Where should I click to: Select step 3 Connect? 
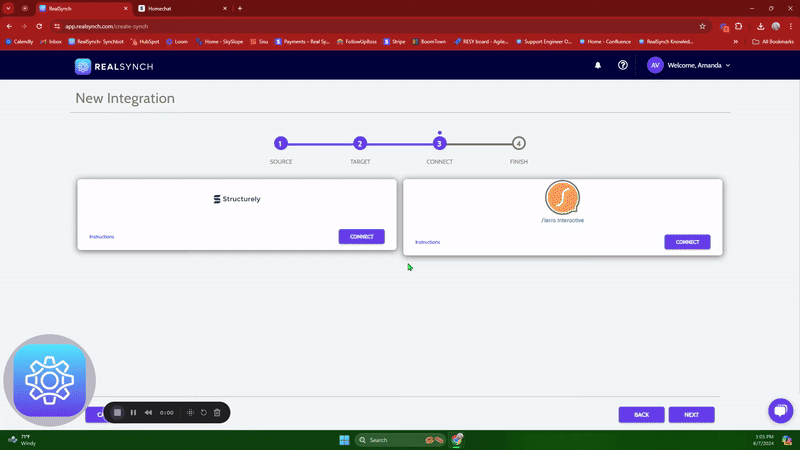[x=439, y=143]
